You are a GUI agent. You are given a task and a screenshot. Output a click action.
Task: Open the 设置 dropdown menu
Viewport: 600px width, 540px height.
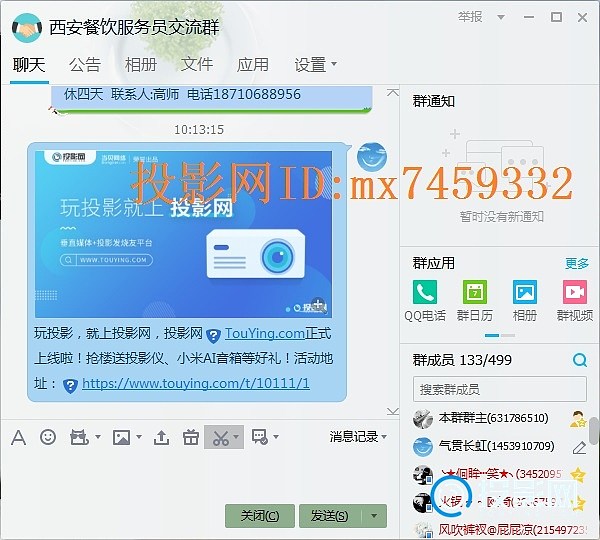[316, 64]
